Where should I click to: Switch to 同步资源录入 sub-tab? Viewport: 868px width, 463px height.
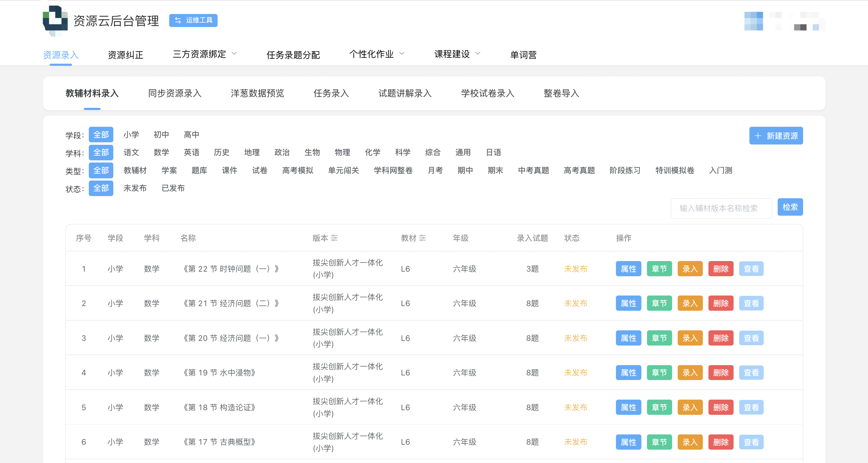[x=174, y=94]
